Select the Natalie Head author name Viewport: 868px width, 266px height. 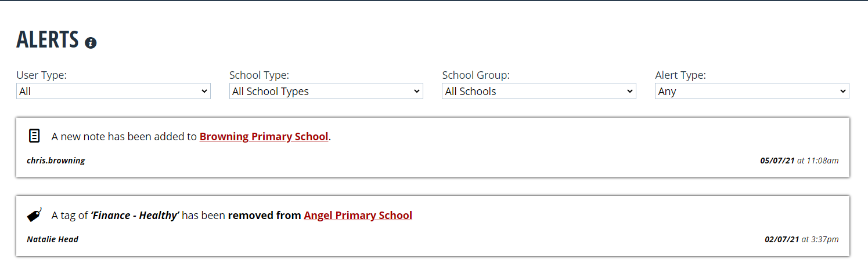pyautogui.click(x=52, y=239)
